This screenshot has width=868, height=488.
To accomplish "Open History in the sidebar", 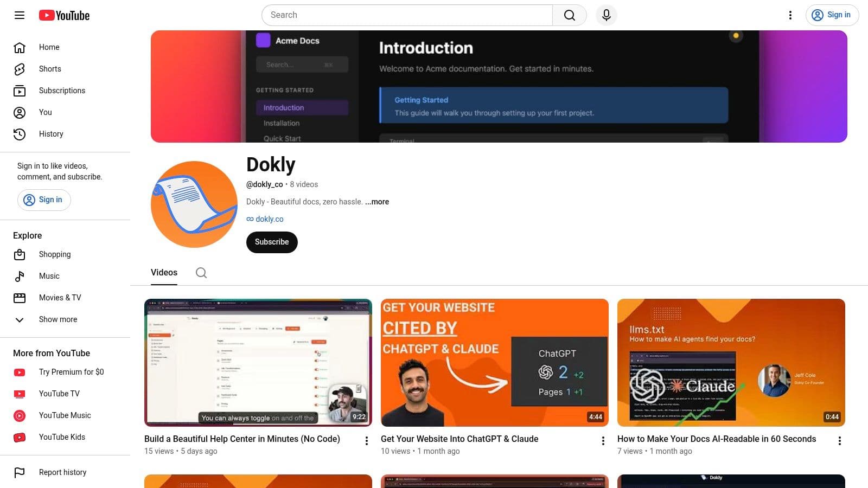I will point(65,134).
